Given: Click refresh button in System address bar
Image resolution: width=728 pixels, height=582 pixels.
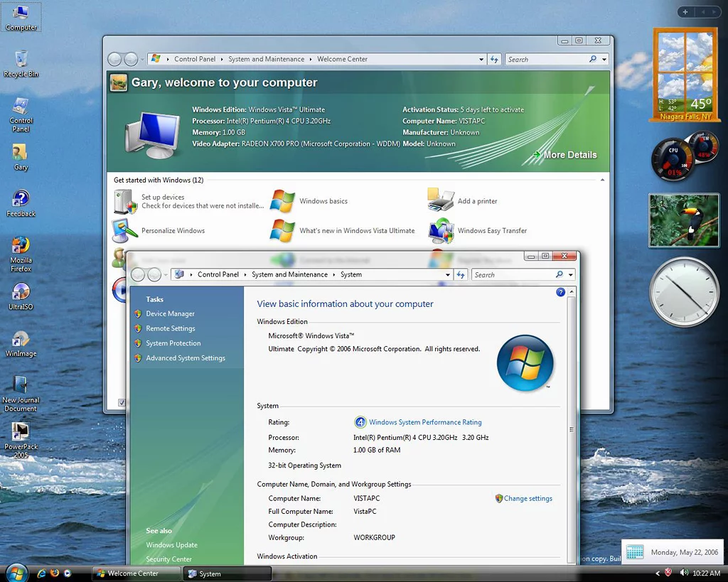Looking at the screenshot, I should point(461,274).
